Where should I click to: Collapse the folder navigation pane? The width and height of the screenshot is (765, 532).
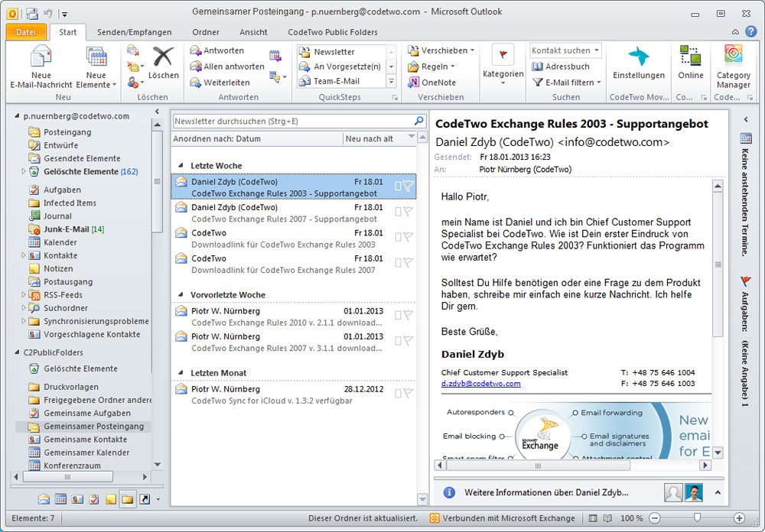pos(157,112)
